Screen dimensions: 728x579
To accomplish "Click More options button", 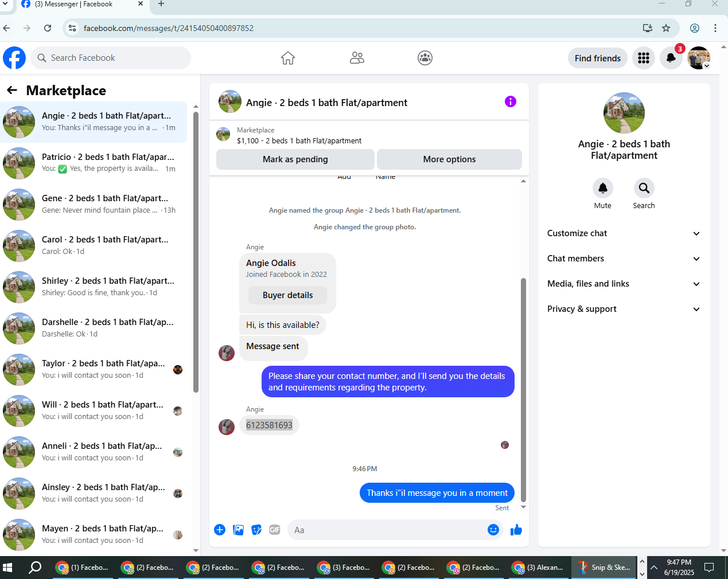I will (x=449, y=159).
